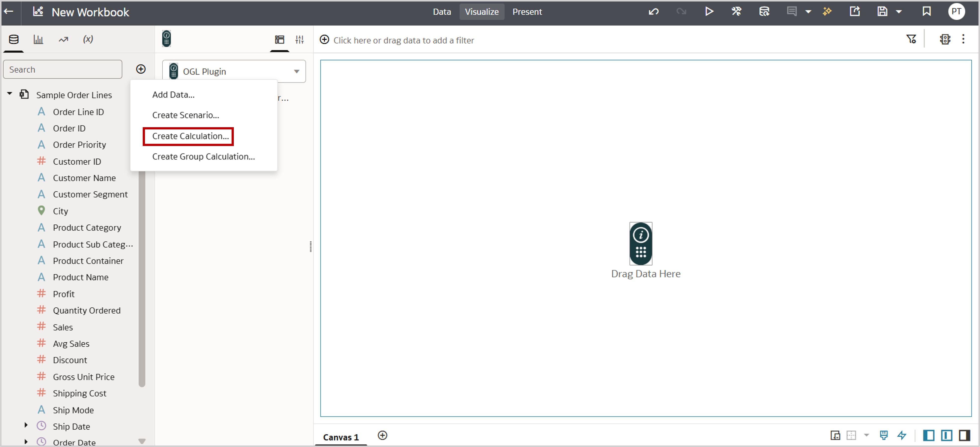
Task: Open the Export share icon
Action: tap(854, 12)
